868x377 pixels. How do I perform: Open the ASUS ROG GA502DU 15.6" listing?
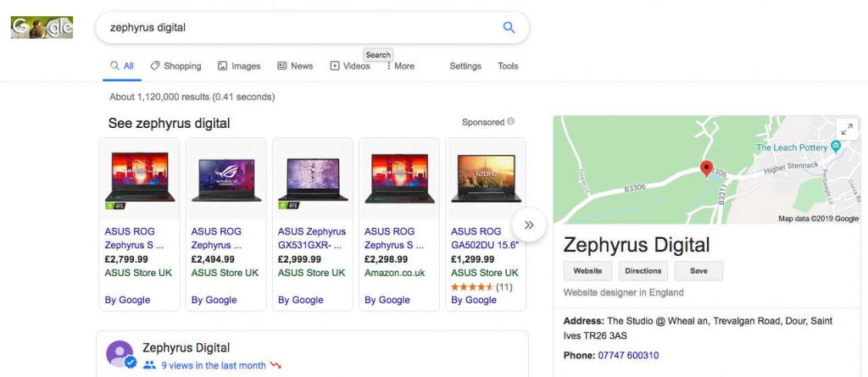click(484, 238)
